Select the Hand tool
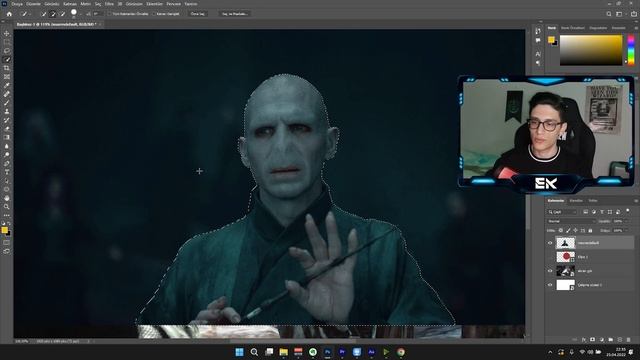Image resolution: width=640 pixels, height=360 pixels. 7,198
